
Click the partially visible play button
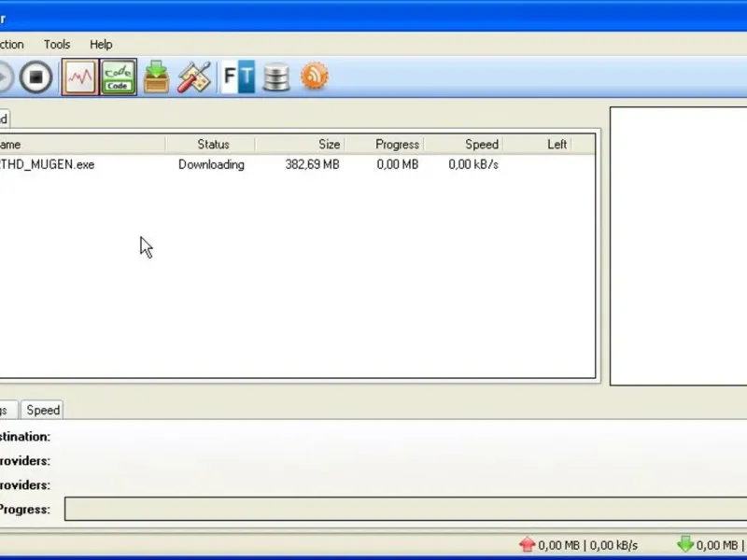click(x=5, y=77)
